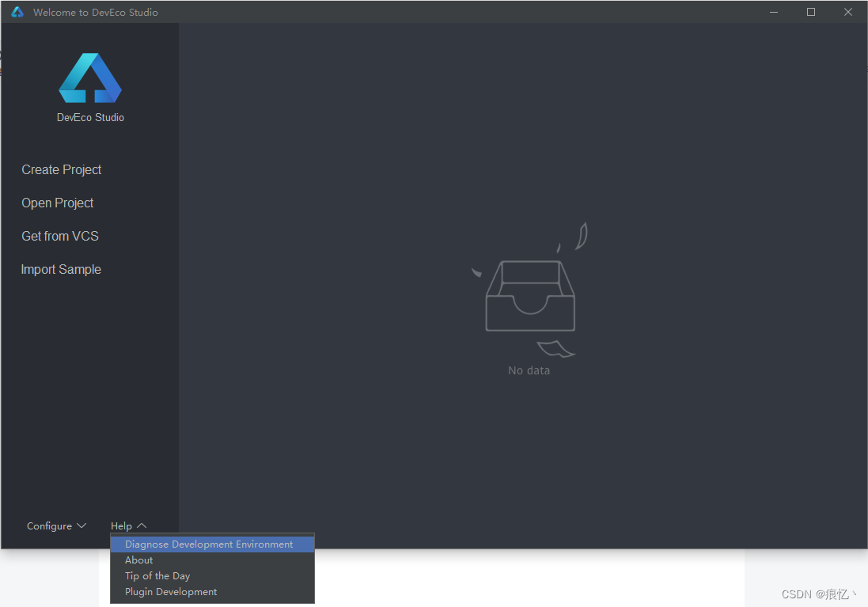The image size is (868, 607).
Task: Click the "No data" label
Action: 529,370
